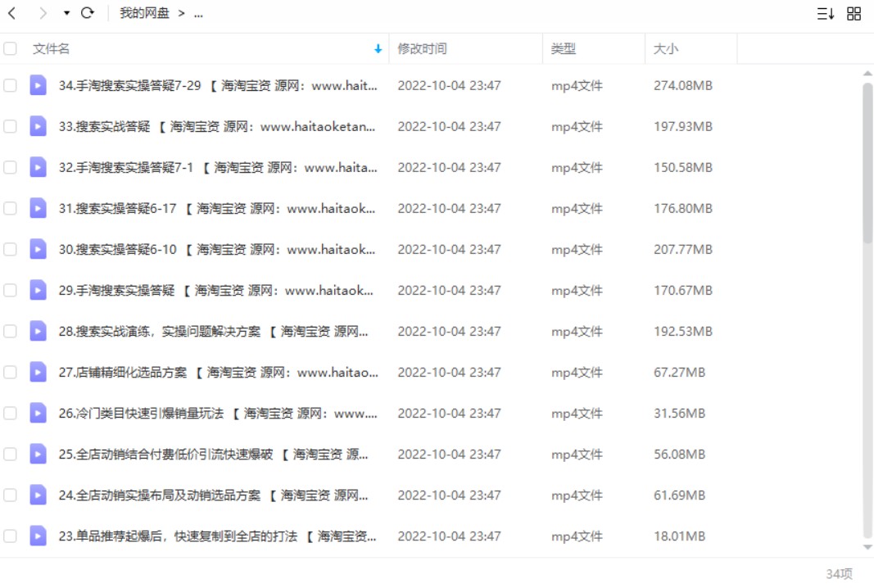Check the box for file 30.搜索实操答疑6-10
Viewport: 874px width, 588px height.
(x=10, y=249)
